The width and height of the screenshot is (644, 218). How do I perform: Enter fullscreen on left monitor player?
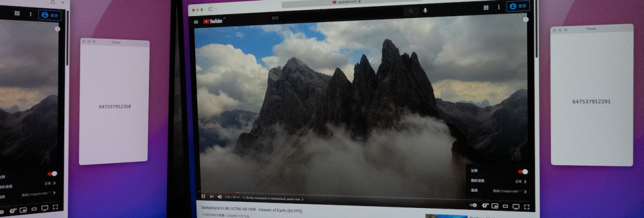pos(55,207)
